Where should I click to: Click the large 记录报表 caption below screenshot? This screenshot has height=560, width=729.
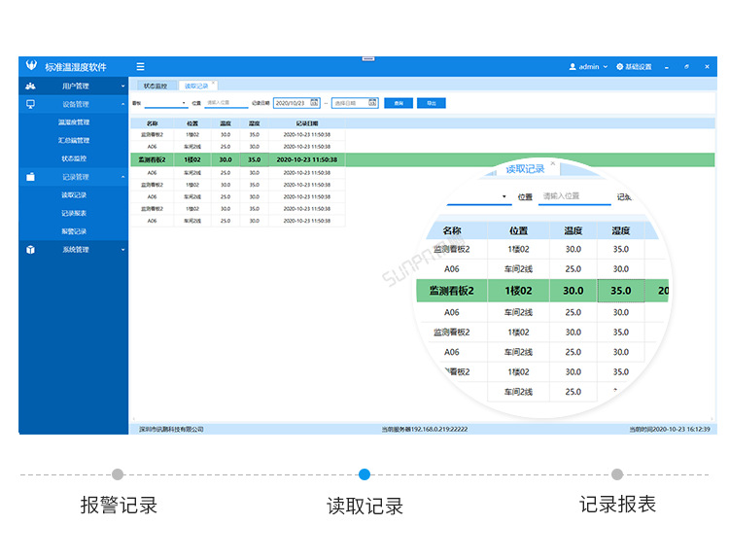coord(617,505)
